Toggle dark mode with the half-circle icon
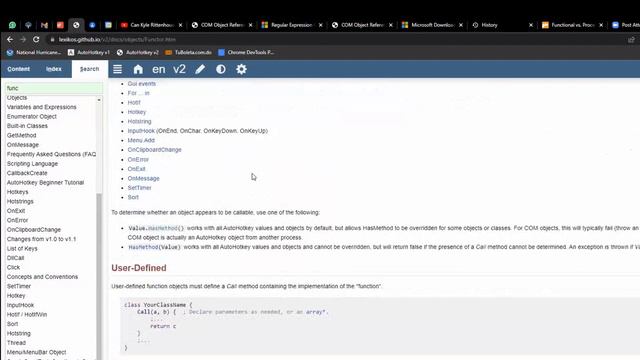 [x=221, y=69]
